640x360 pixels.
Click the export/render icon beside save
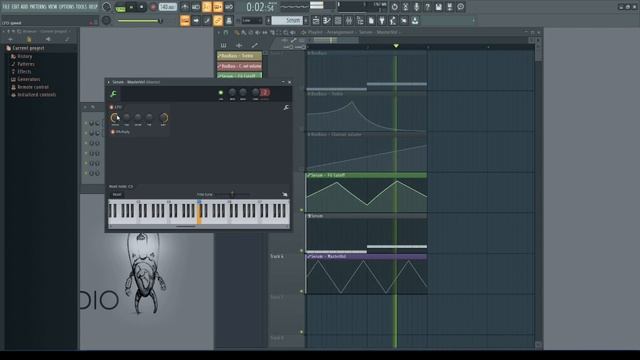pyautogui.click(x=449, y=7)
